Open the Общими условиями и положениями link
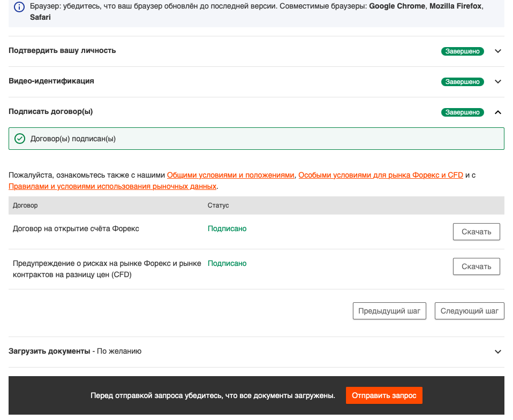The height and width of the screenshot is (420, 513). tap(231, 175)
